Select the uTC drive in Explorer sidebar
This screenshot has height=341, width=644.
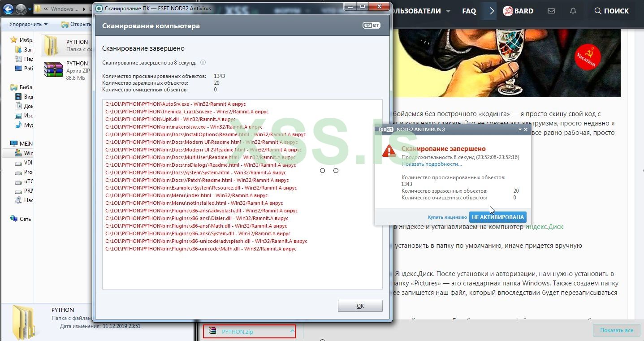(x=18, y=182)
